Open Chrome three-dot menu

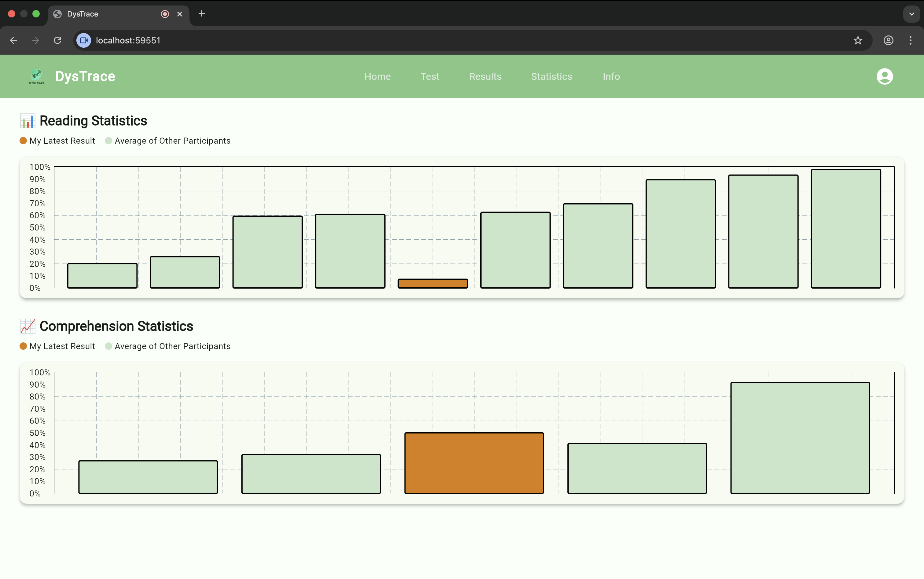pos(911,40)
